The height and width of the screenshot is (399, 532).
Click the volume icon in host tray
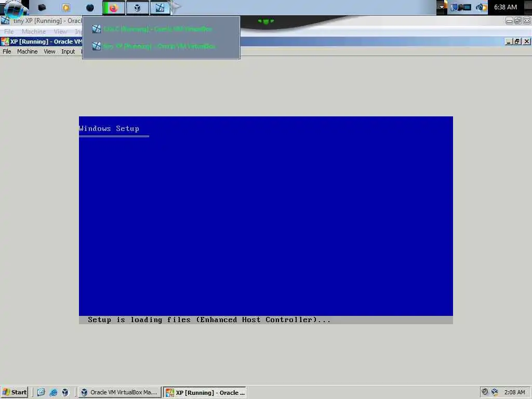point(481,7)
